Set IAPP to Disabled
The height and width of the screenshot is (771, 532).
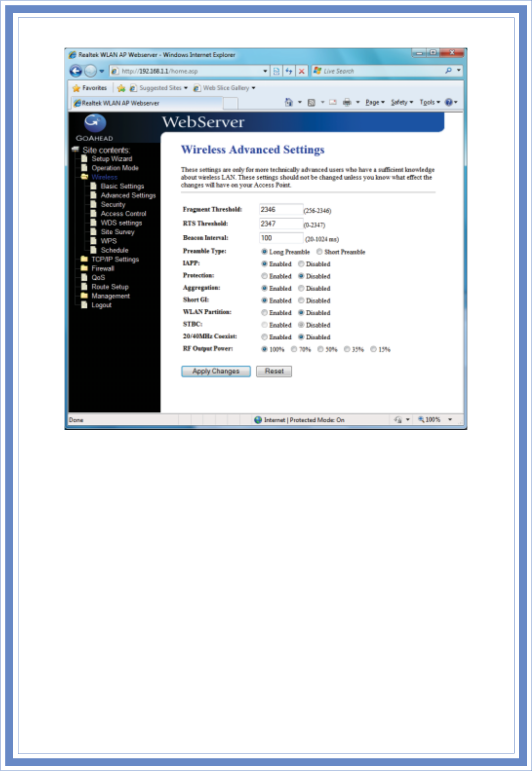(301, 264)
